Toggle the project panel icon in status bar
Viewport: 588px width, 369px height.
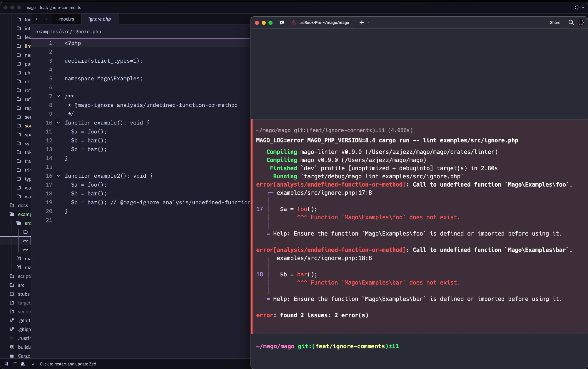pos(6,364)
